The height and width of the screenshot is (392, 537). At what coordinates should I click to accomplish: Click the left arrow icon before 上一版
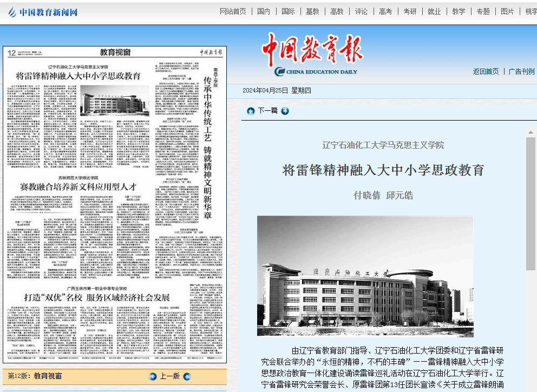coord(153,376)
